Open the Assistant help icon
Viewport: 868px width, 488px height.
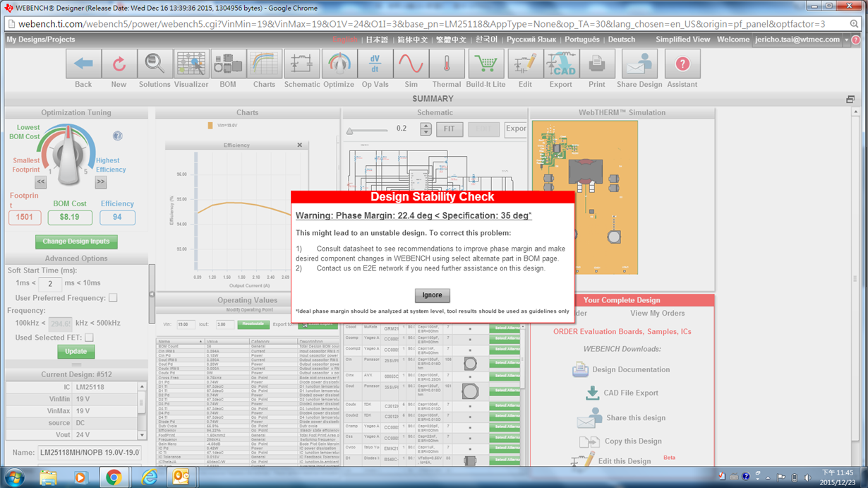click(x=682, y=64)
